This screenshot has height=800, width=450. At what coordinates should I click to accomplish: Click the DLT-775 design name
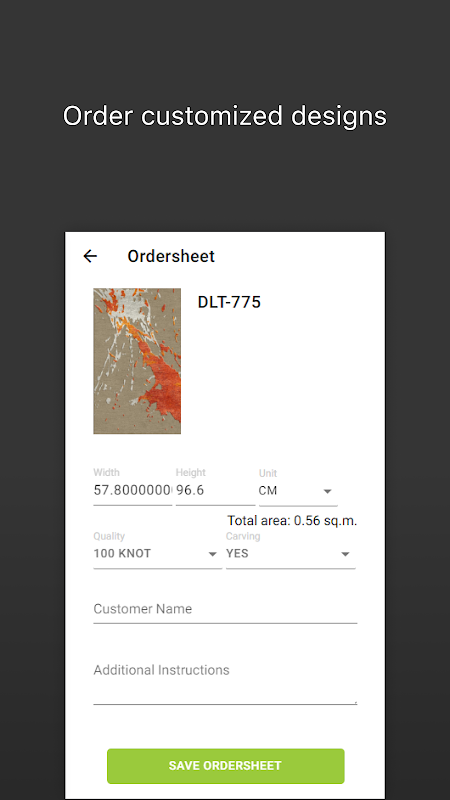pos(229,303)
